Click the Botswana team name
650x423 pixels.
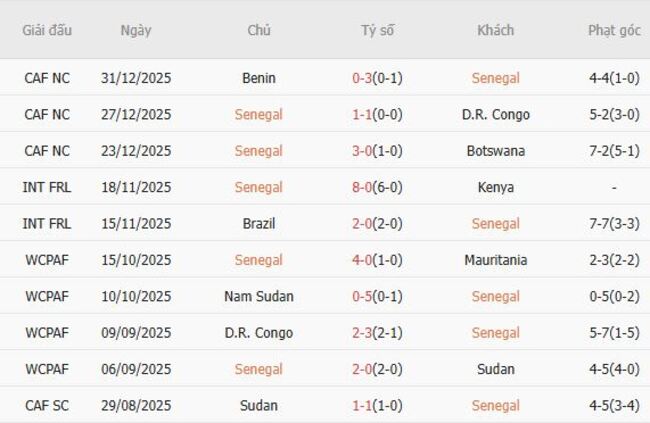pos(495,151)
